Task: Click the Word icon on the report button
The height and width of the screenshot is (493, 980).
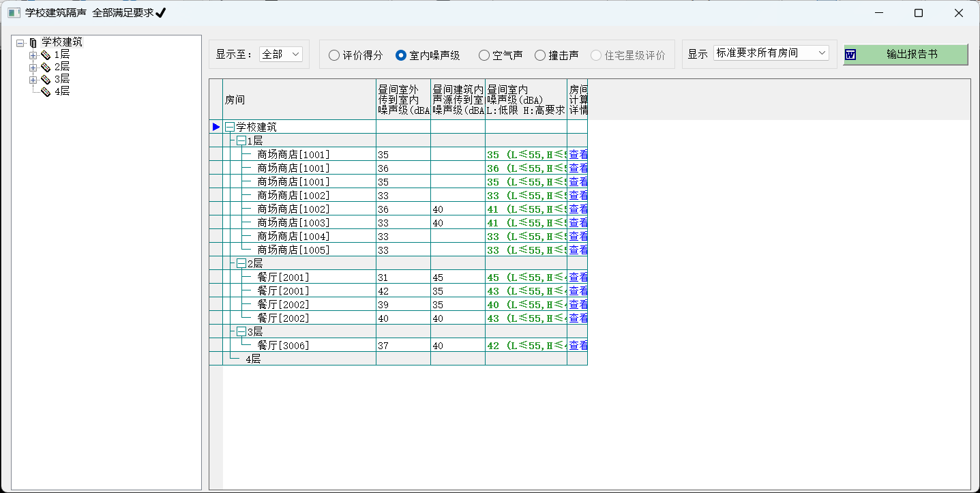Action: (850, 55)
